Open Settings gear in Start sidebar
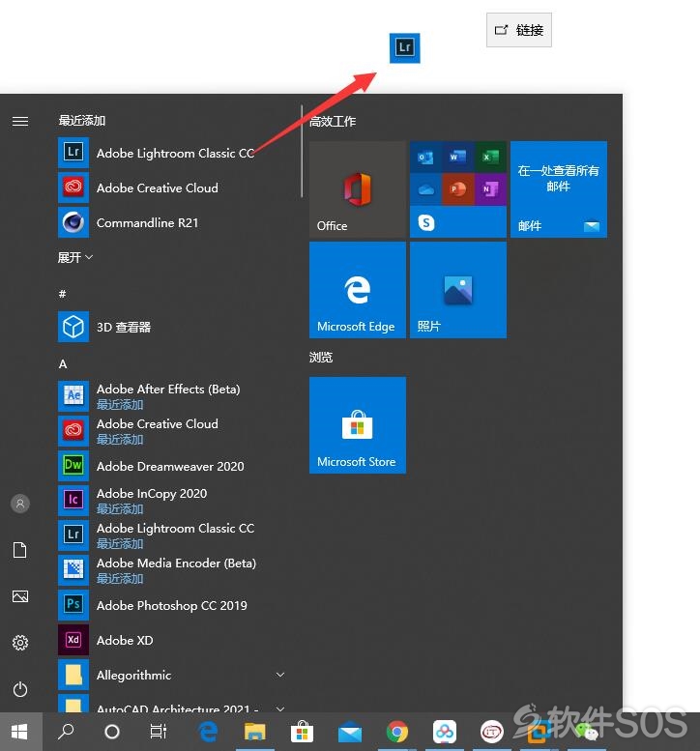This screenshot has height=751, width=700. [x=20, y=643]
